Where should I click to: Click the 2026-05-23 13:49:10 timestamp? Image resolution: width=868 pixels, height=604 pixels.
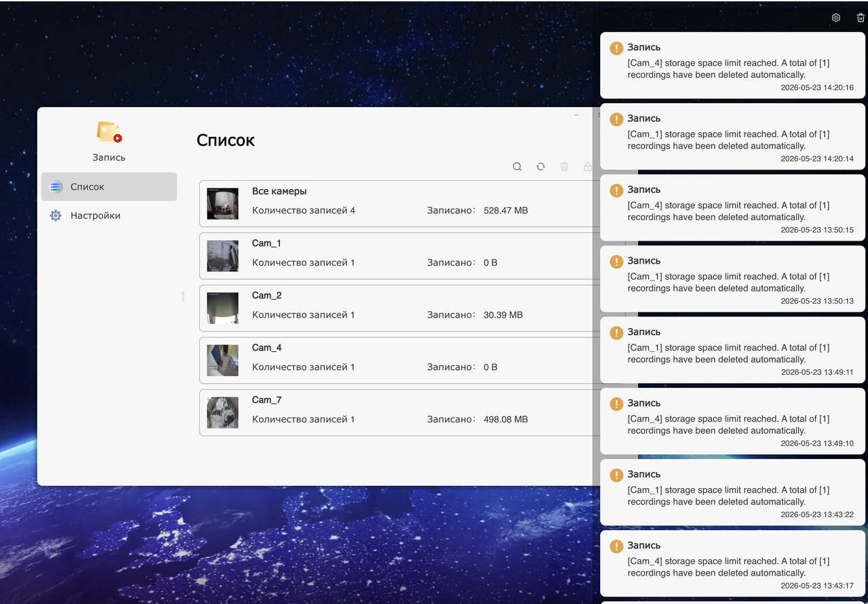pyautogui.click(x=817, y=443)
